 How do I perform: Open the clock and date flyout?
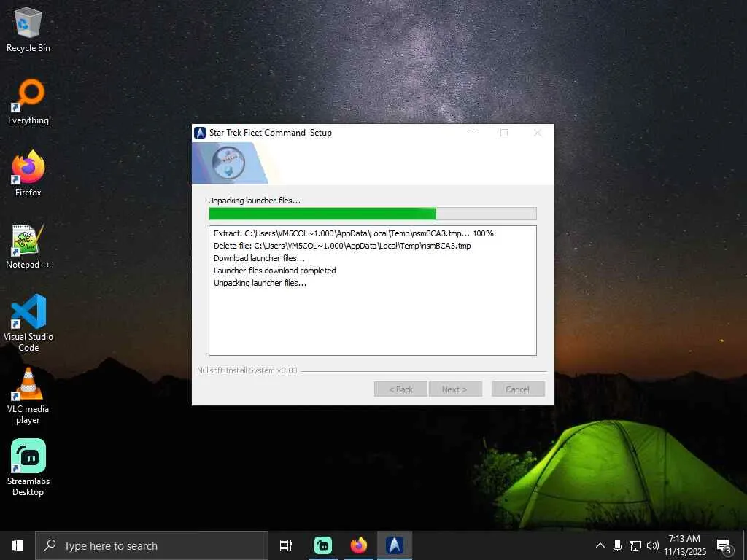[684, 545]
